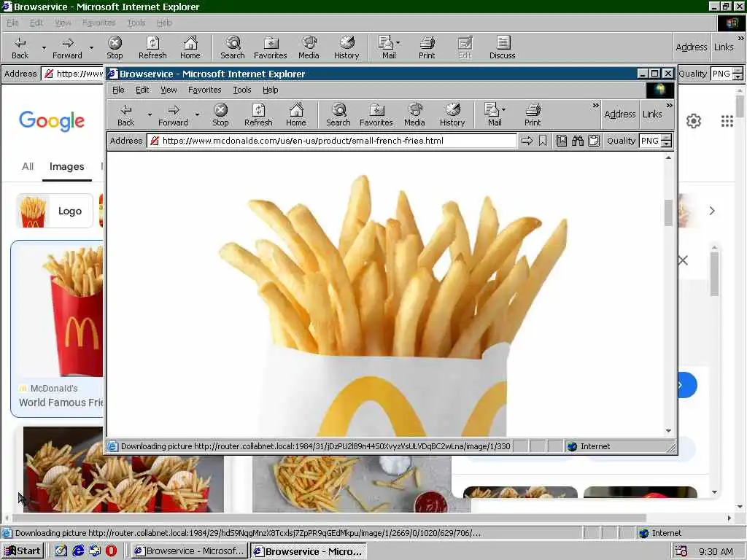Click Home in the front window toolbar
This screenshot has width=747, height=560.
296,115
